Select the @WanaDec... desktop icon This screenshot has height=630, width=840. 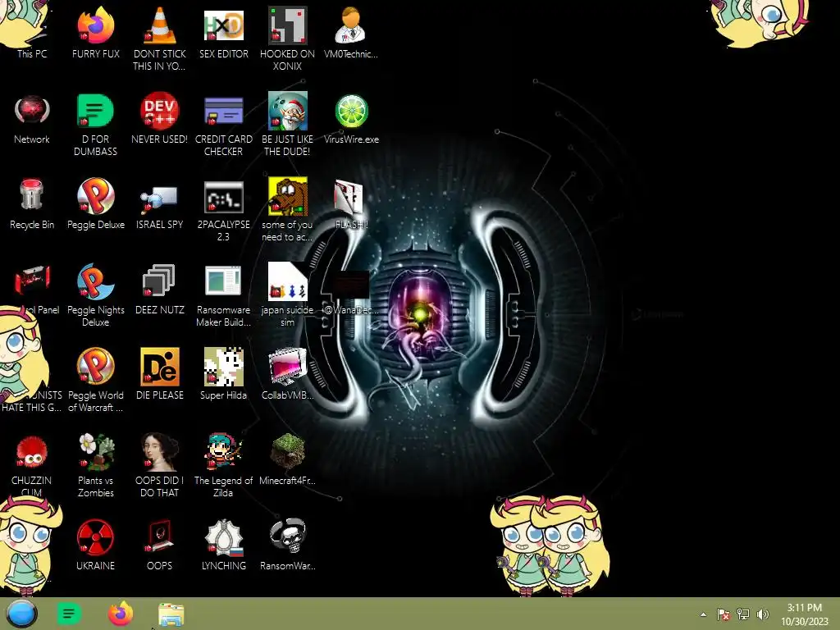[351, 293]
